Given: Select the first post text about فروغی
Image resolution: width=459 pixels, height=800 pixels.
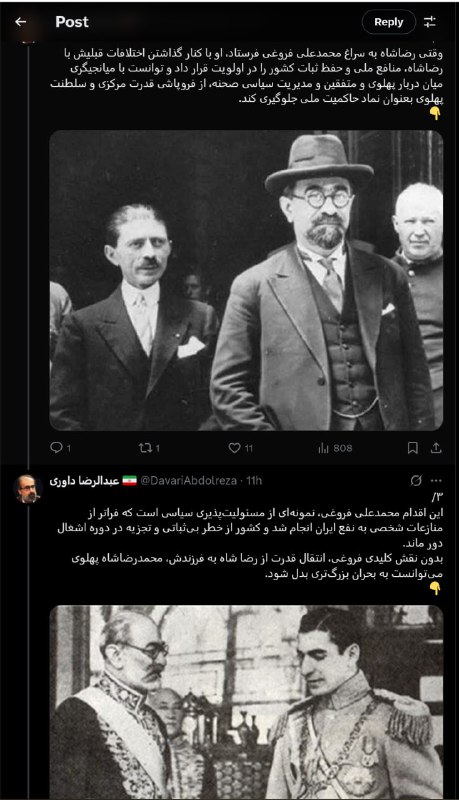Looking at the screenshot, I should pyautogui.click(x=246, y=76).
